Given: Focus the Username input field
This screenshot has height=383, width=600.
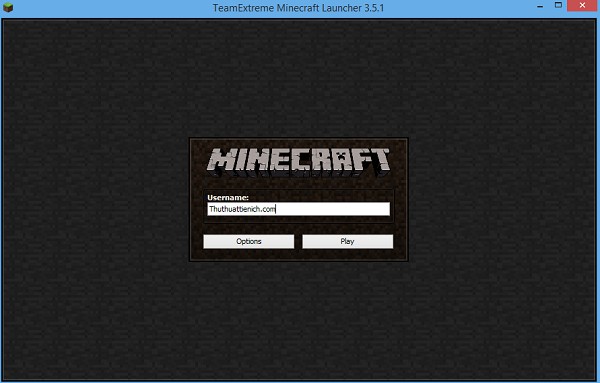Looking at the screenshot, I should (x=298, y=209).
